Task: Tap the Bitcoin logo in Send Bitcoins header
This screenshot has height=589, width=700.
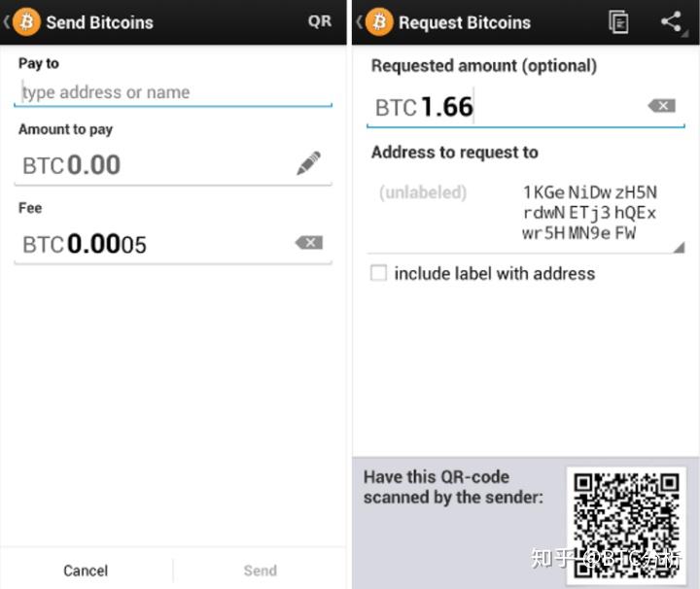Action: (26, 21)
